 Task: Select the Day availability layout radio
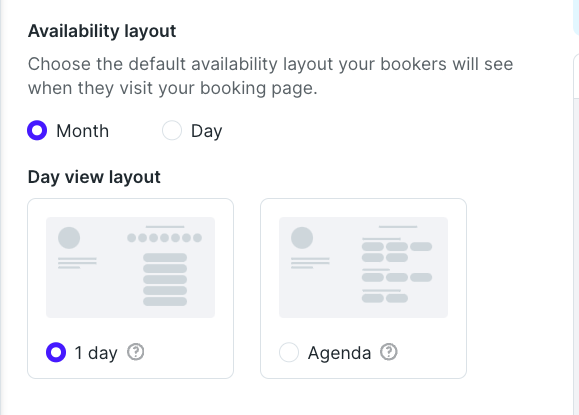[x=172, y=130]
